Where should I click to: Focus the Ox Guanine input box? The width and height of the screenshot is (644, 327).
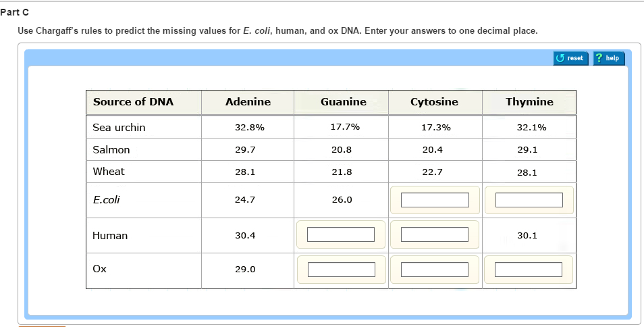tap(341, 269)
